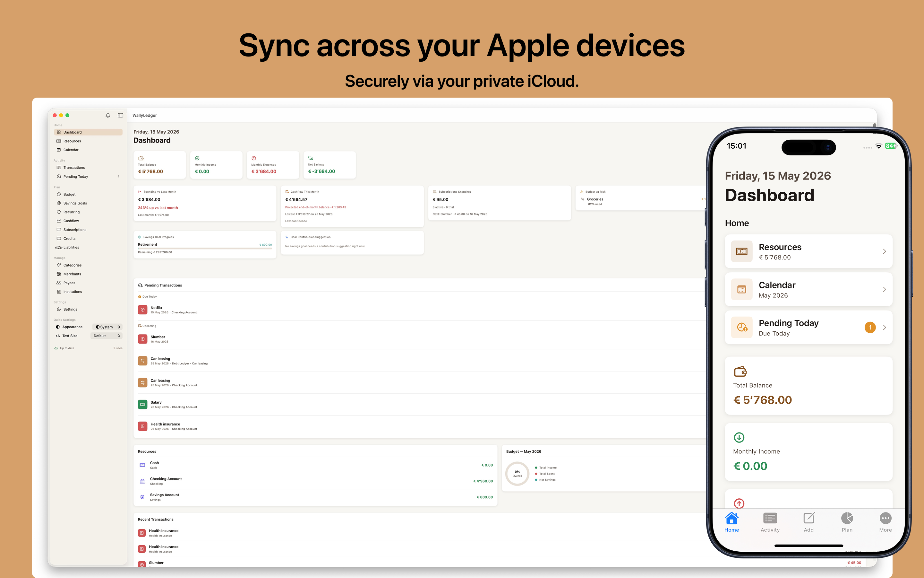Select Pending Today in sidebar

point(88,176)
